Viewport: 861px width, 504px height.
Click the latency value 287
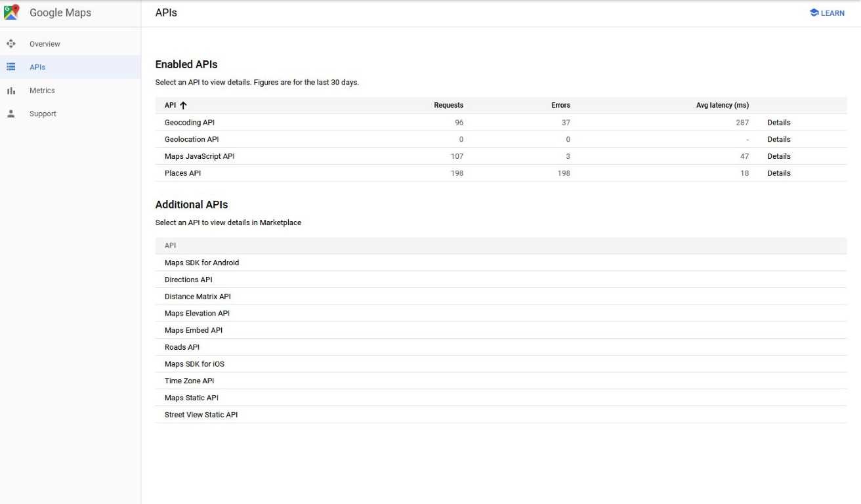742,123
